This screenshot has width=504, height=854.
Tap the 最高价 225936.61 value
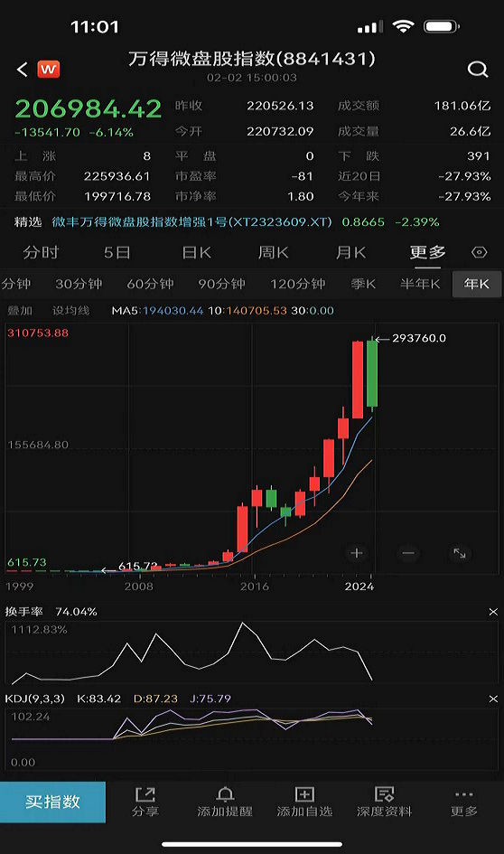(117, 176)
